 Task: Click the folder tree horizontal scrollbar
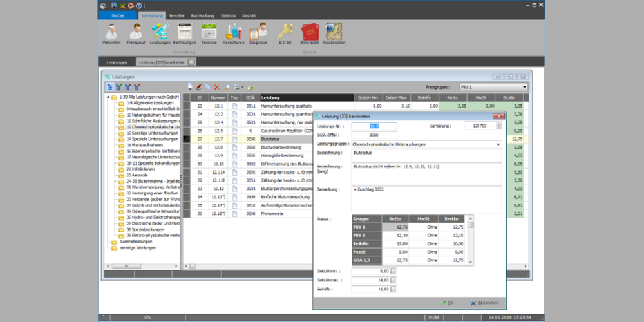tap(141, 267)
